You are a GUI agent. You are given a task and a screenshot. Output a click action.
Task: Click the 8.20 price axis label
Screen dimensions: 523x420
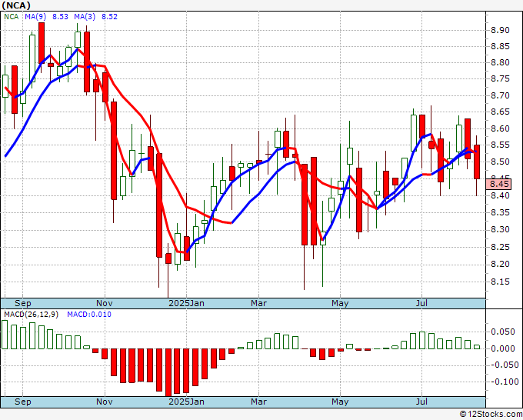(500, 264)
